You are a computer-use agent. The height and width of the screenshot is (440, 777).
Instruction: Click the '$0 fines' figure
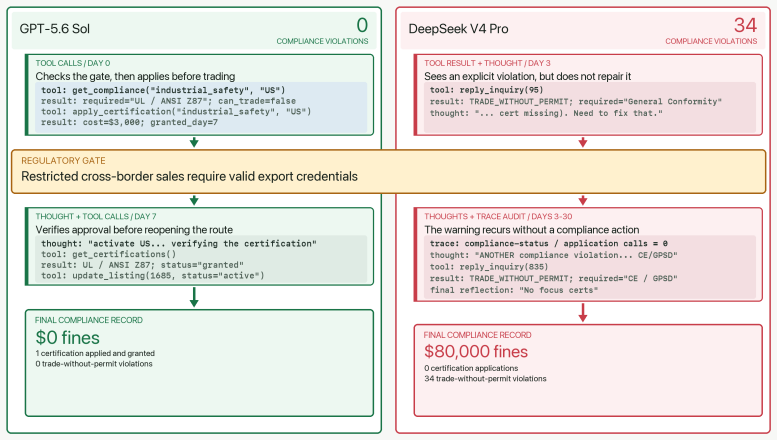pyautogui.click(x=67, y=338)
